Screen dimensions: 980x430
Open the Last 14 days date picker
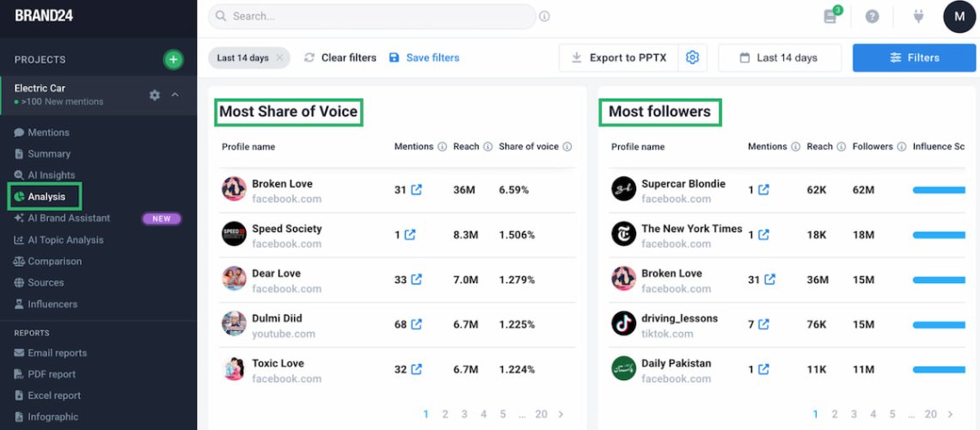780,58
